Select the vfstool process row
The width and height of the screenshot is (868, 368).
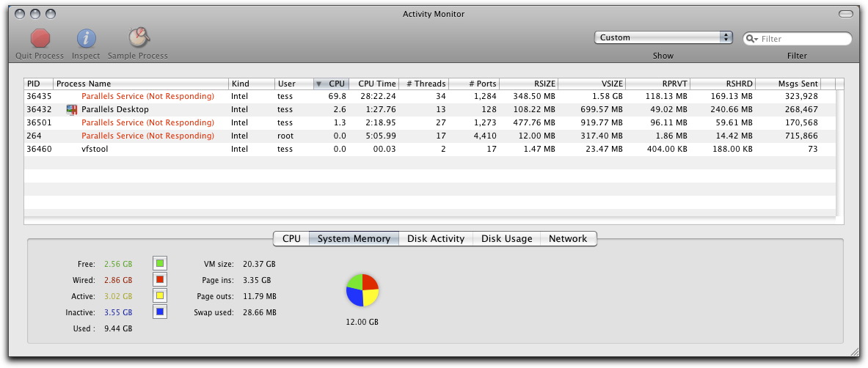(x=429, y=150)
